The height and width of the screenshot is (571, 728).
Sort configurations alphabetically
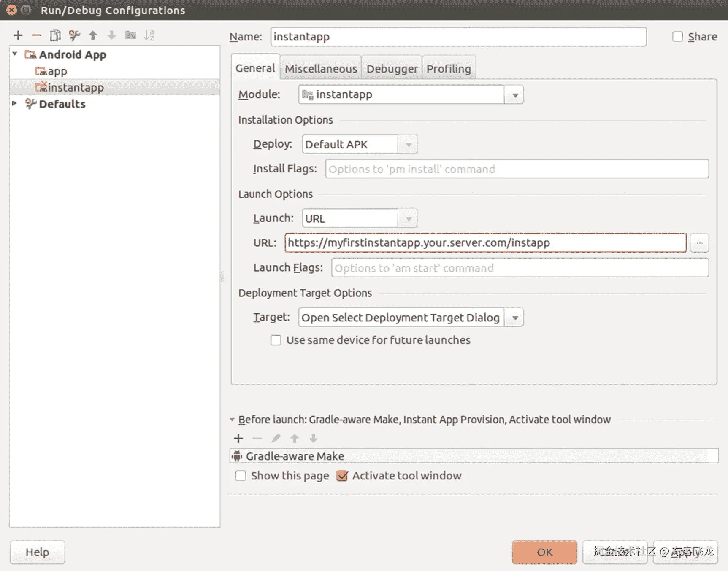(x=149, y=35)
